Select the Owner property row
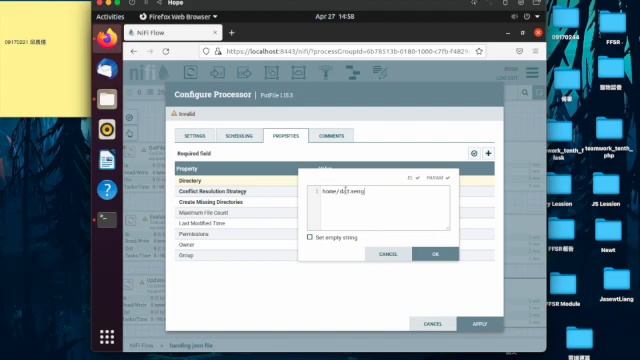 [x=237, y=244]
